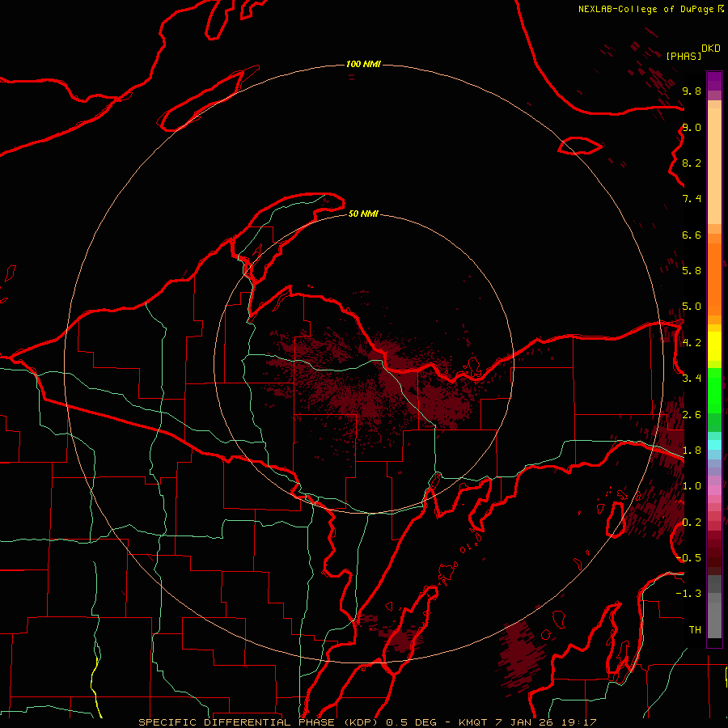Image resolution: width=728 pixels, height=728 pixels.
Task: Click the 9.0 legend value
Action: (692, 128)
